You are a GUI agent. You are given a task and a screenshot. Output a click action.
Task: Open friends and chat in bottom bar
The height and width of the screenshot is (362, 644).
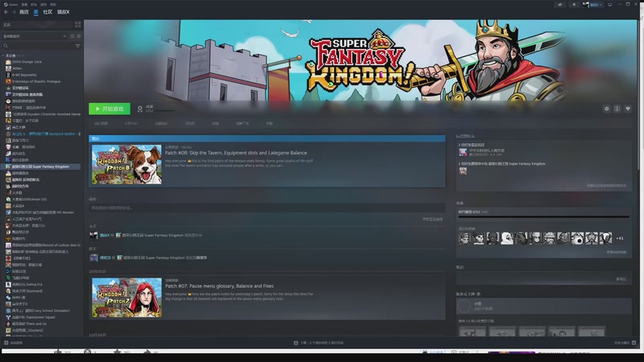(x=625, y=343)
